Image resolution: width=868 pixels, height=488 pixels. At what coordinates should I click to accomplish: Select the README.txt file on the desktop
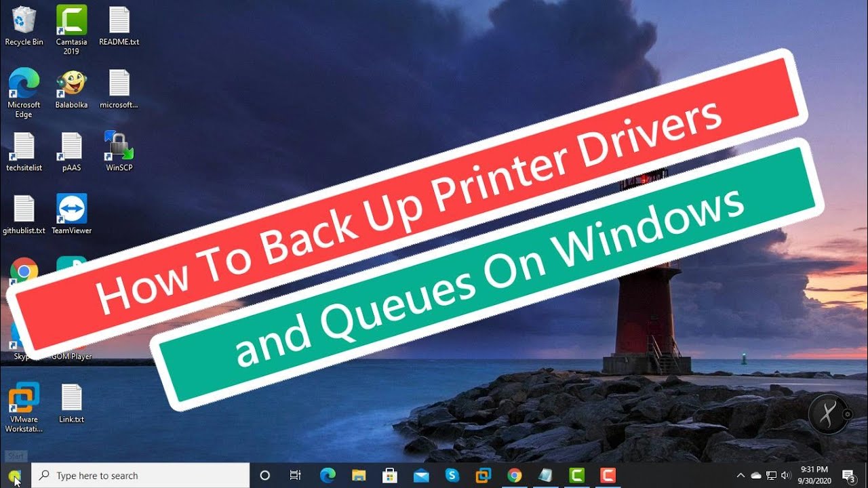[119, 26]
